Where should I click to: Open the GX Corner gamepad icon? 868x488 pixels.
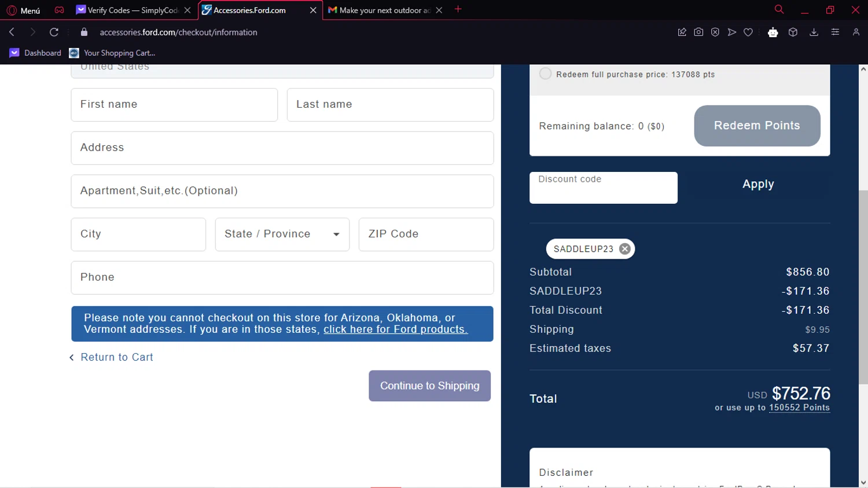click(59, 10)
